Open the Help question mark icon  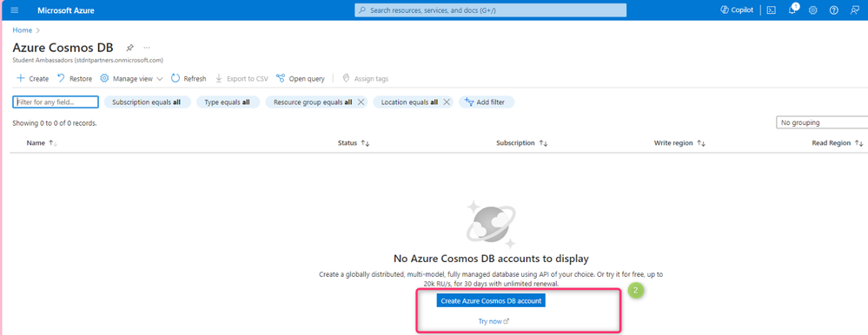(833, 10)
